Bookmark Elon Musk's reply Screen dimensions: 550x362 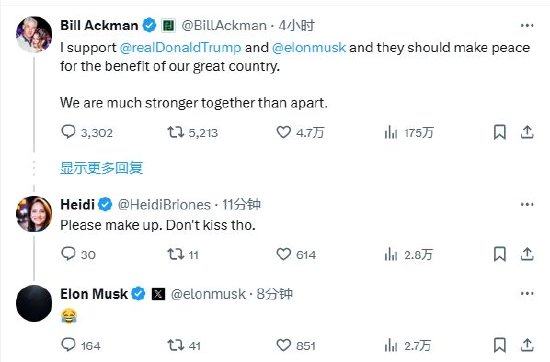coord(499,345)
